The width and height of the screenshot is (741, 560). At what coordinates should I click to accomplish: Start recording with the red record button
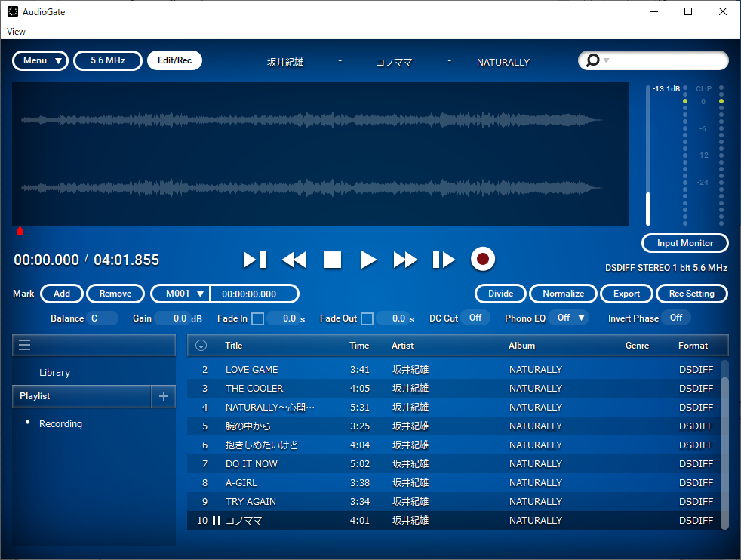click(x=483, y=259)
